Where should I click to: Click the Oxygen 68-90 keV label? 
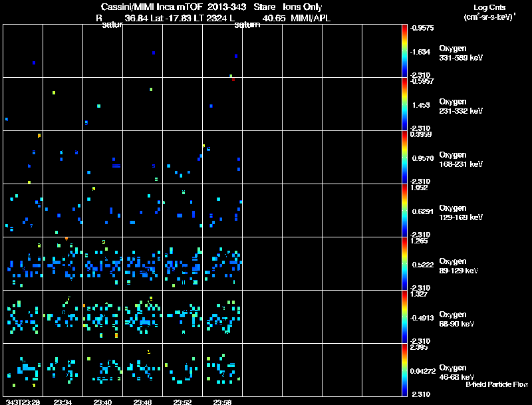457,319
